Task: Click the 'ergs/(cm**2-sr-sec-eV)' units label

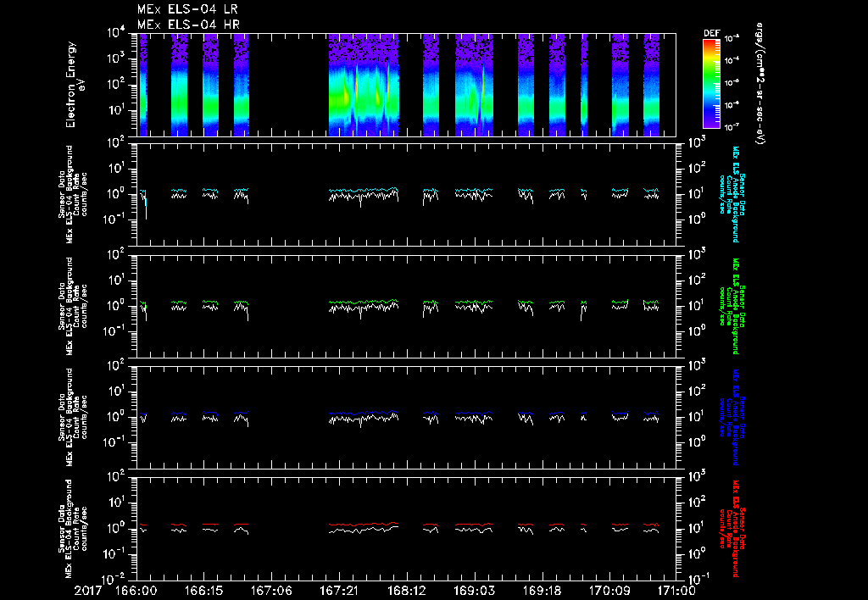Action: (x=760, y=84)
